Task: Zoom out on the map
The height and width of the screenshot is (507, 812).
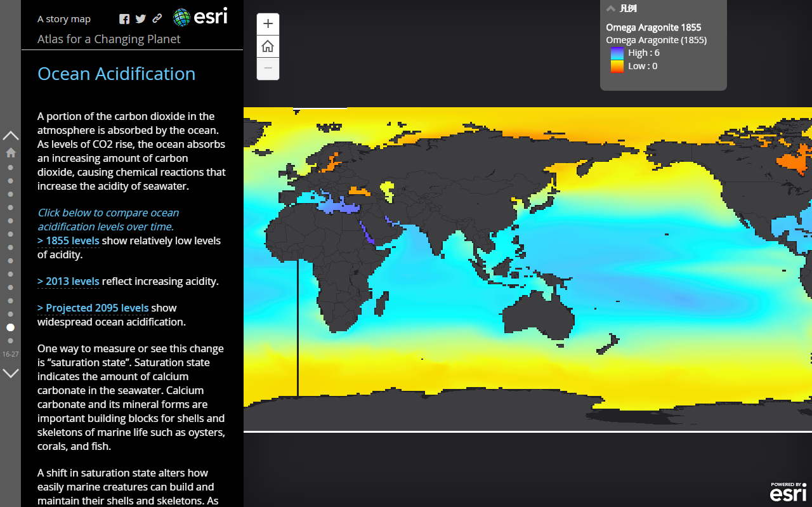Action: pyautogui.click(x=268, y=69)
